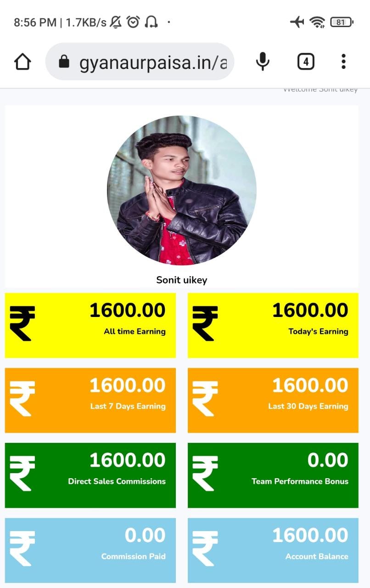View the Account Balance tile

pos(273,550)
